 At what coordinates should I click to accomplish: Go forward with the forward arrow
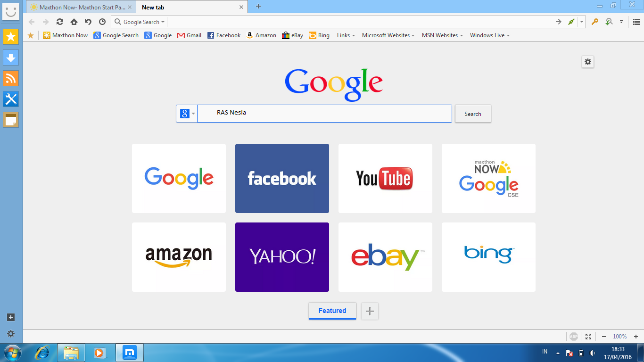pyautogui.click(x=46, y=22)
